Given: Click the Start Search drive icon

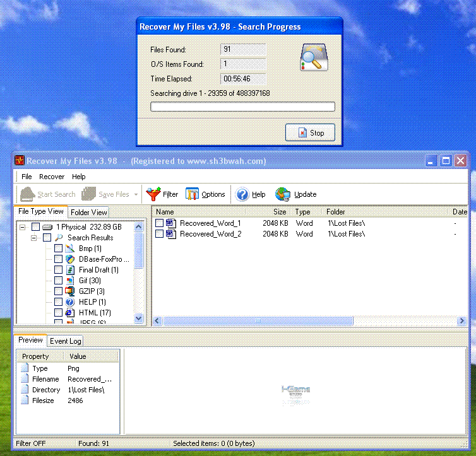Looking at the screenshot, I should (x=27, y=194).
